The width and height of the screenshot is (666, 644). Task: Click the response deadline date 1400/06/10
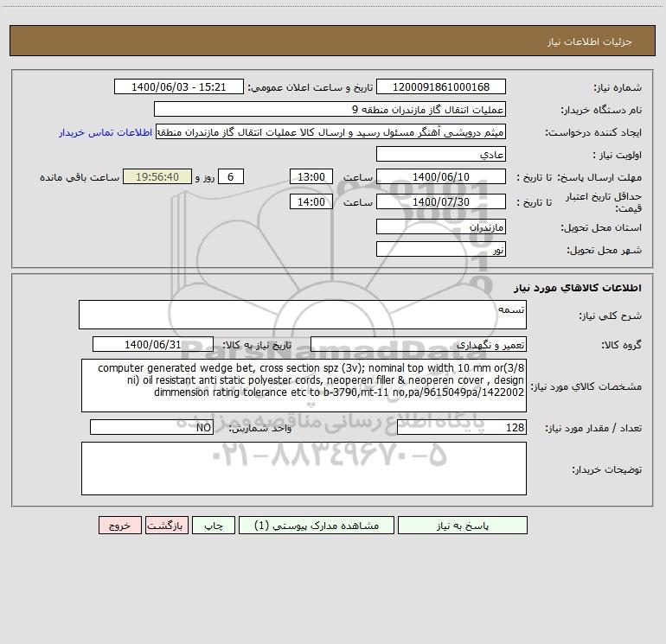pyautogui.click(x=441, y=176)
